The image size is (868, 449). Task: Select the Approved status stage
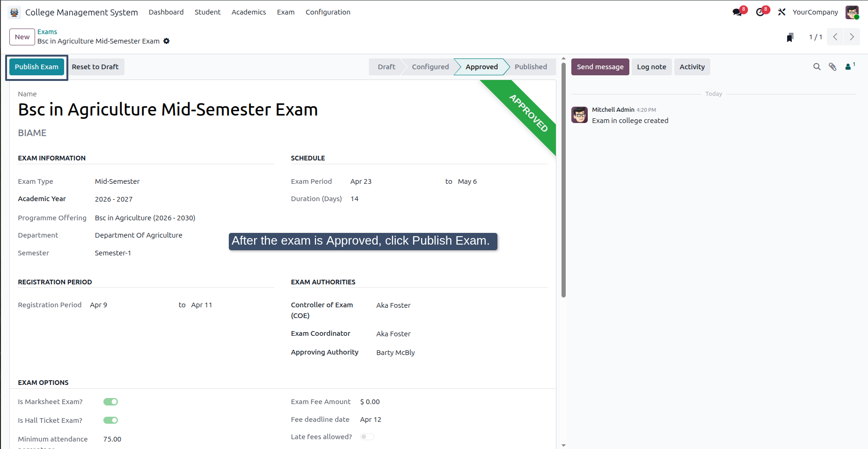tap(481, 67)
